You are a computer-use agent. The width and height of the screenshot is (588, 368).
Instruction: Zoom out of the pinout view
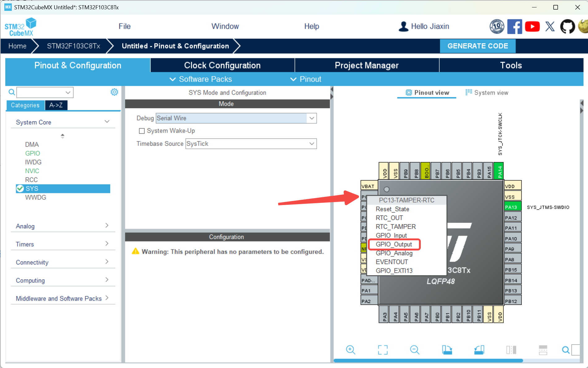415,350
